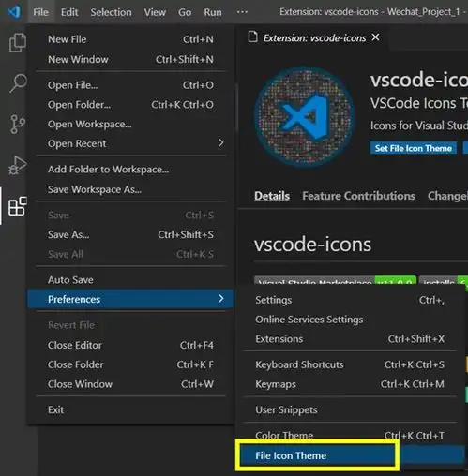Image resolution: width=468 pixels, height=476 pixels.
Task: Switch to Feature Contributions tab
Action: pos(358,196)
